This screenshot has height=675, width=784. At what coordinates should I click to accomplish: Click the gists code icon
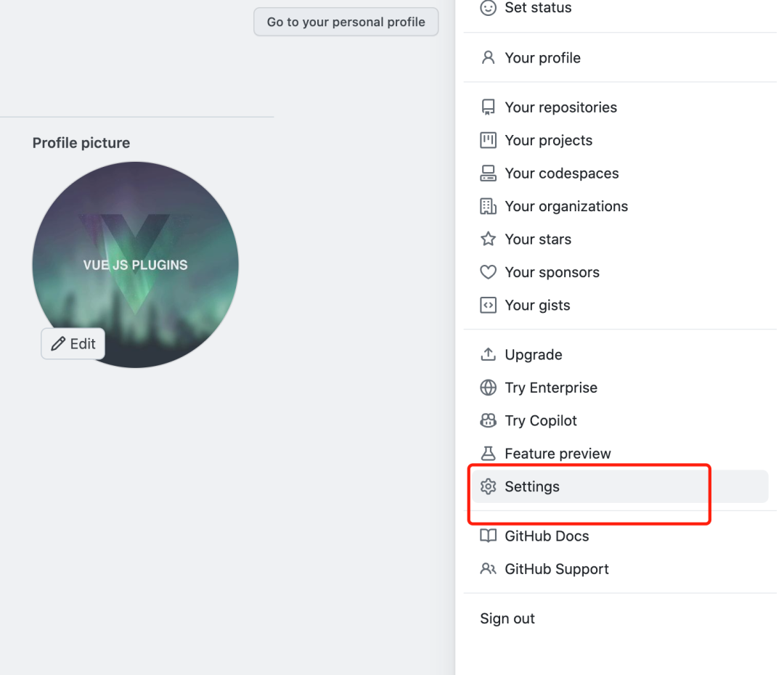pyautogui.click(x=489, y=306)
